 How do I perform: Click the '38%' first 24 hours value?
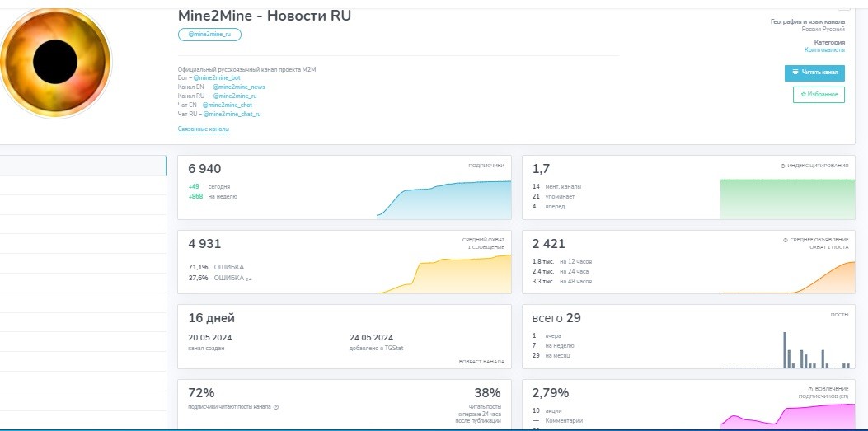pos(487,393)
